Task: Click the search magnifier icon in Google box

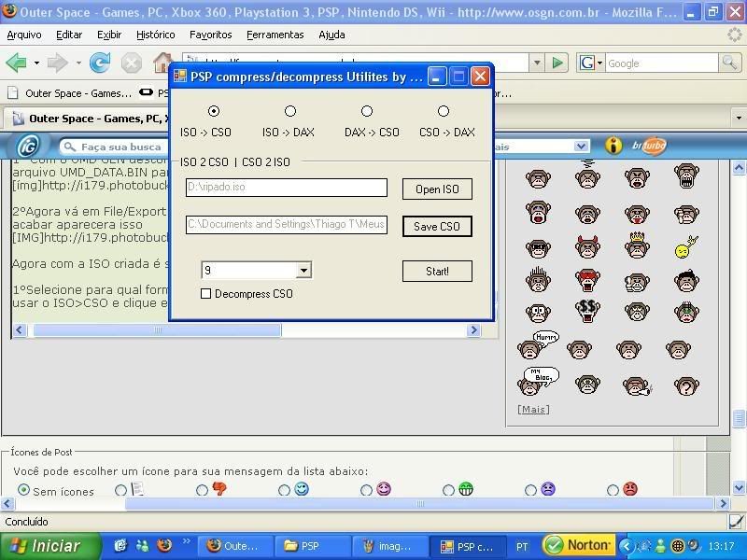Action: (x=729, y=63)
